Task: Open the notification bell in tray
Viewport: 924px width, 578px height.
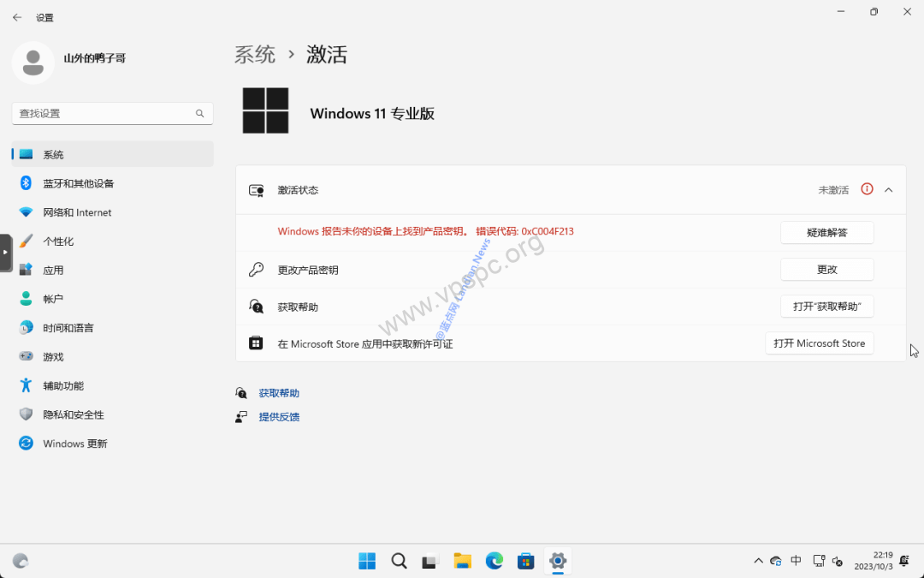Action: pos(904,561)
